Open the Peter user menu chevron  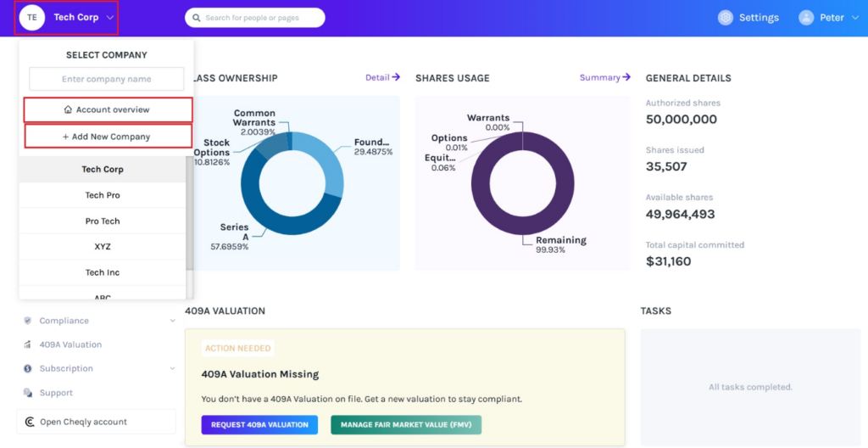coord(854,18)
